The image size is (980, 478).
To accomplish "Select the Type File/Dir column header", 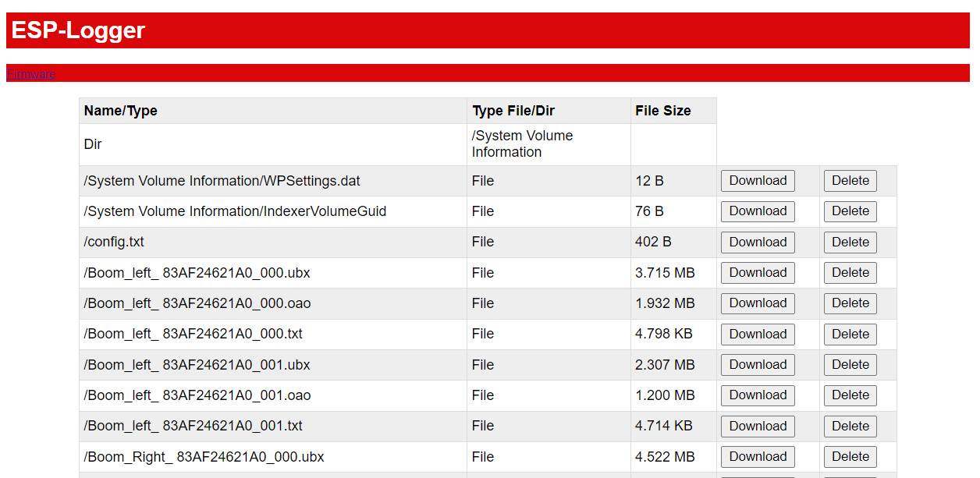I will (511, 110).
